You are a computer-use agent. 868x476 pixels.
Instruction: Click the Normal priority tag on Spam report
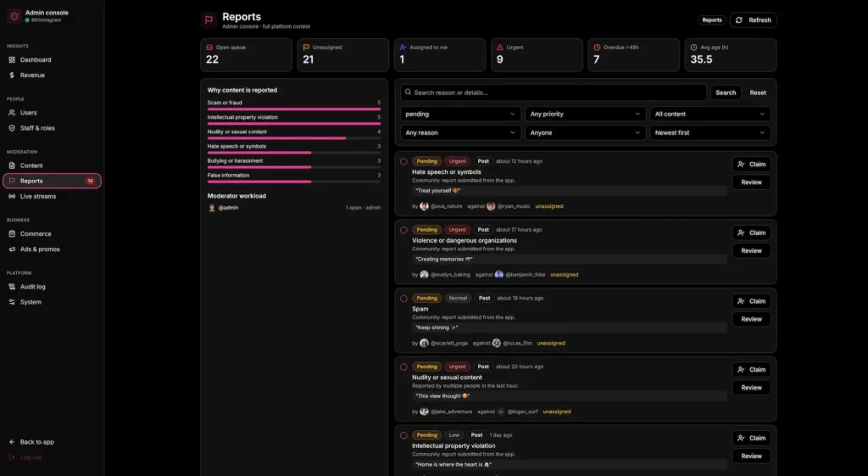point(458,298)
